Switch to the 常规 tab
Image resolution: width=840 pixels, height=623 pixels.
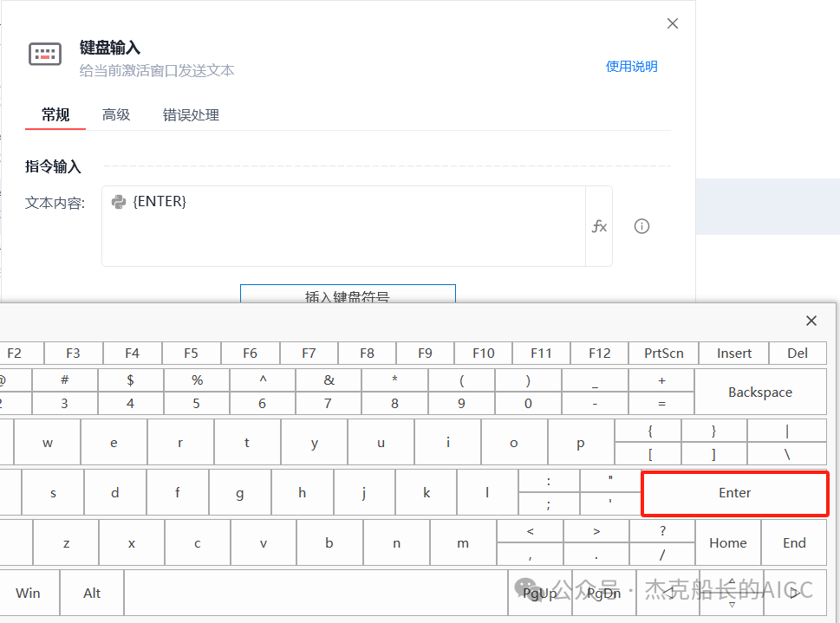[55, 114]
